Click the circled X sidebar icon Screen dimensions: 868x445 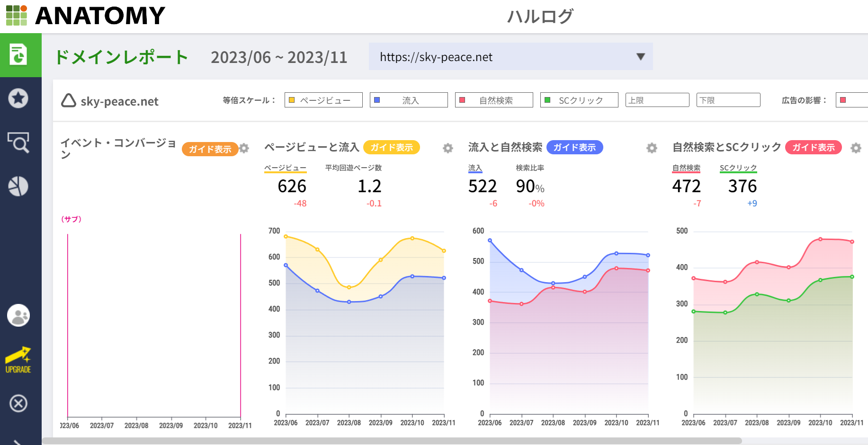18,403
